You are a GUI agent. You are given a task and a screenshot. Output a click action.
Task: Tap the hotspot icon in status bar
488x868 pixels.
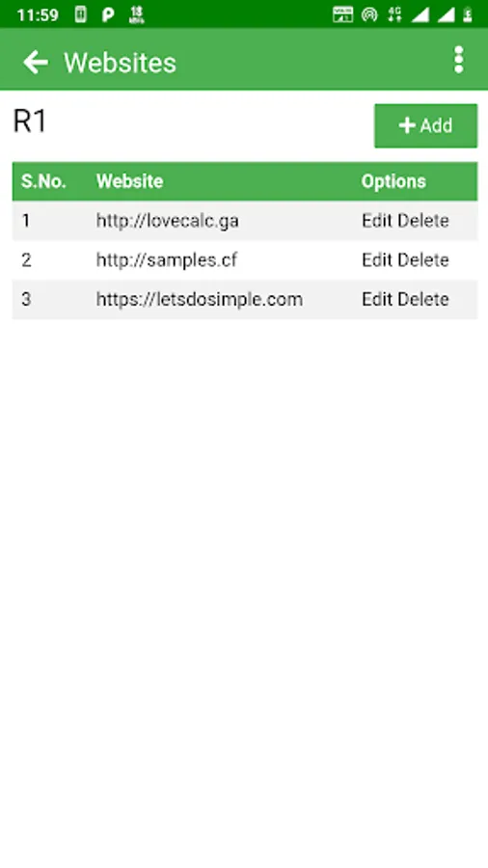369,14
